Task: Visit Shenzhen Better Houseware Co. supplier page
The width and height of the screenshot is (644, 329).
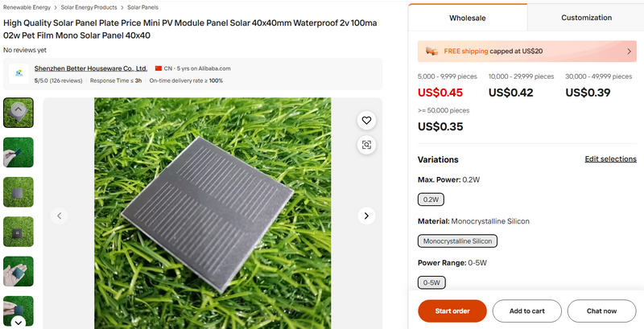Action: [x=91, y=68]
